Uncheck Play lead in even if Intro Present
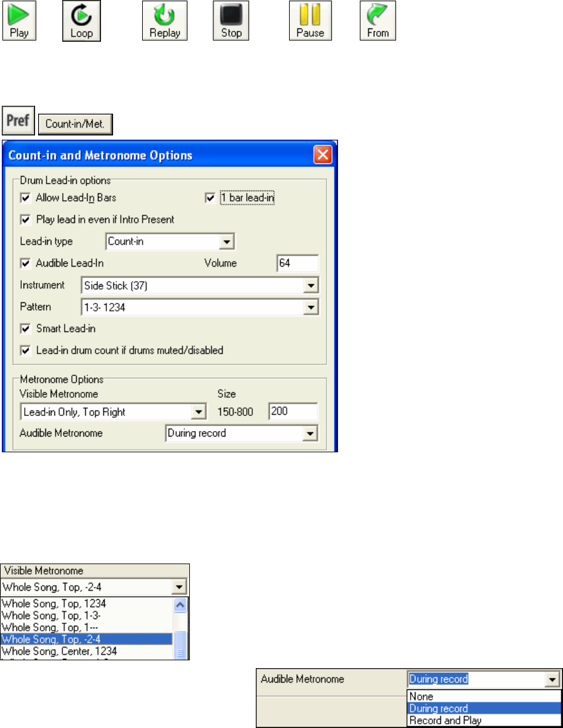 click(25, 219)
